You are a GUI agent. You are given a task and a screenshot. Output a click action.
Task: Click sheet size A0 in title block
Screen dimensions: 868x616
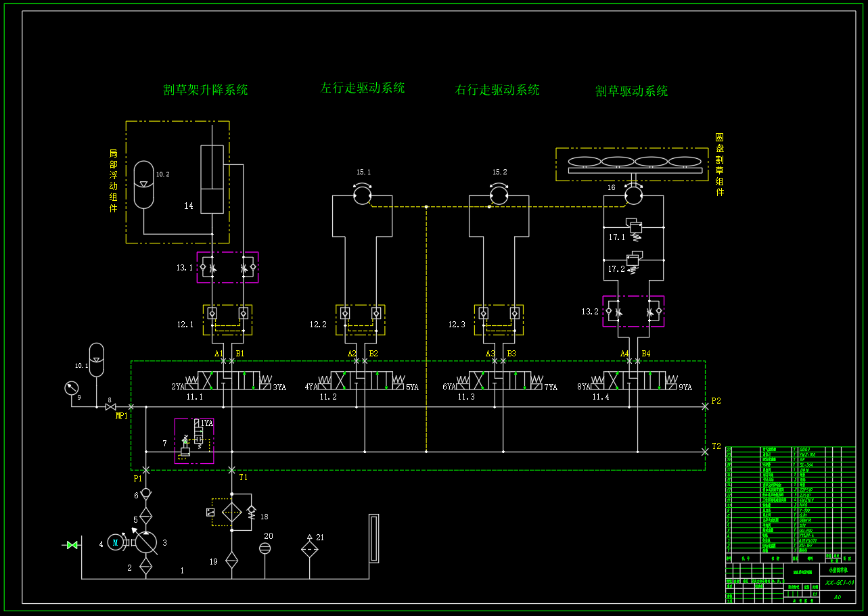pyautogui.click(x=838, y=597)
